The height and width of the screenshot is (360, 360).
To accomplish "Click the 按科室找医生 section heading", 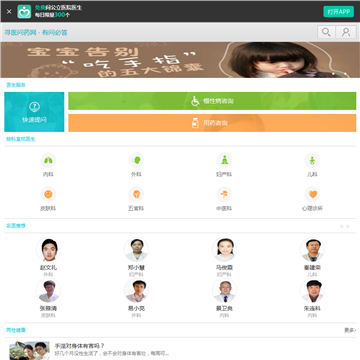I will pyautogui.click(x=21, y=139).
